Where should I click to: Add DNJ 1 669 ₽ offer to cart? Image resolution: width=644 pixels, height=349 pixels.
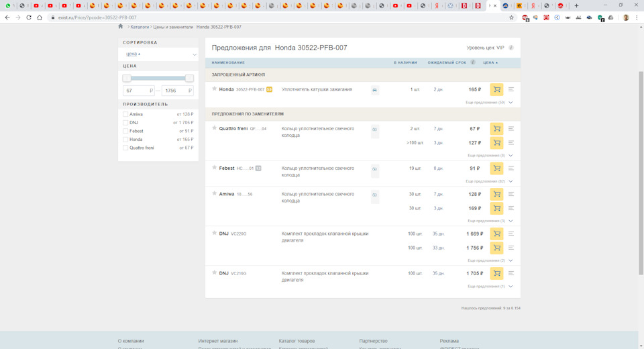[x=496, y=234]
